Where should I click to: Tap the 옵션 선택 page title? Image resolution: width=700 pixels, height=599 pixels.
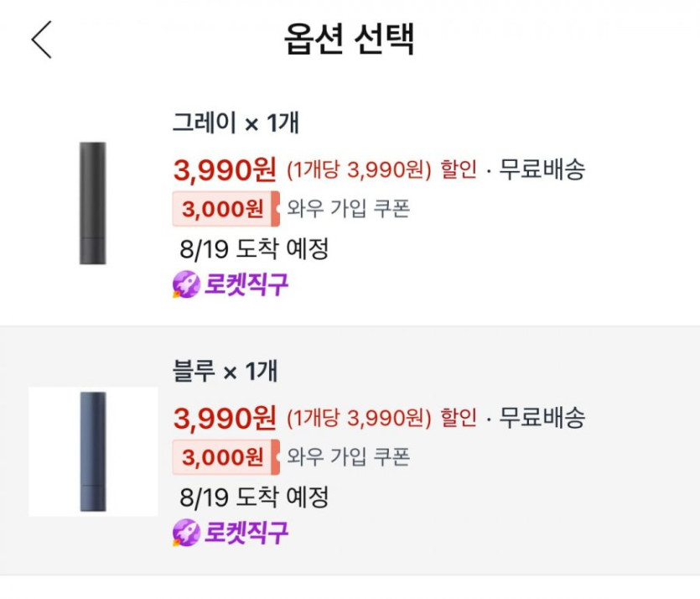(350, 40)
